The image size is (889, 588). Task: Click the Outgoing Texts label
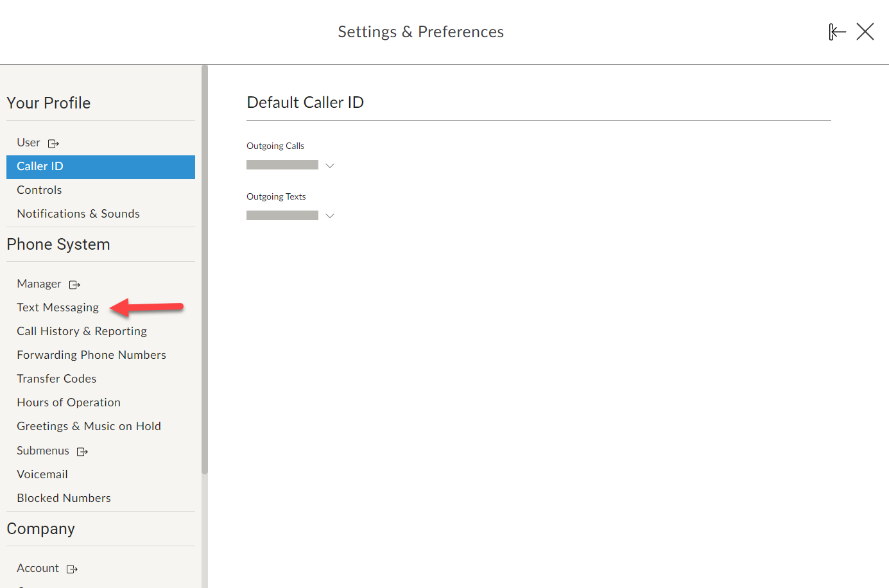point(276,196)
